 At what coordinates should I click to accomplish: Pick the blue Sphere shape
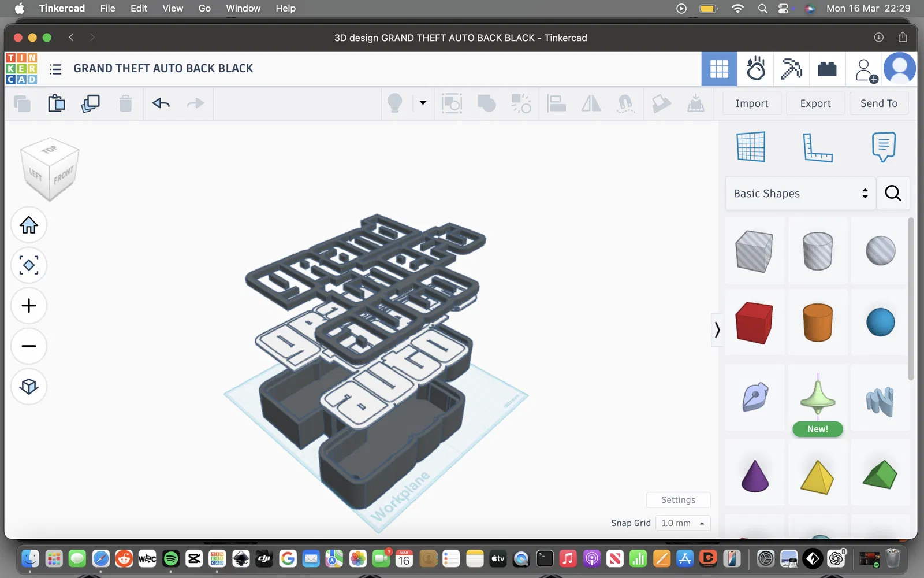pyautogui.click(x=881, y=323)
